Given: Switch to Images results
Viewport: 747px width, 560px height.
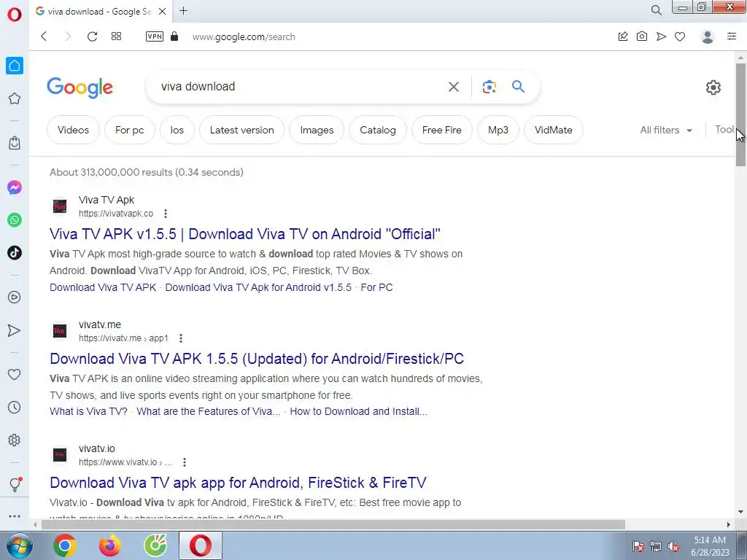Looking at the screenshot, I should 317,130.
